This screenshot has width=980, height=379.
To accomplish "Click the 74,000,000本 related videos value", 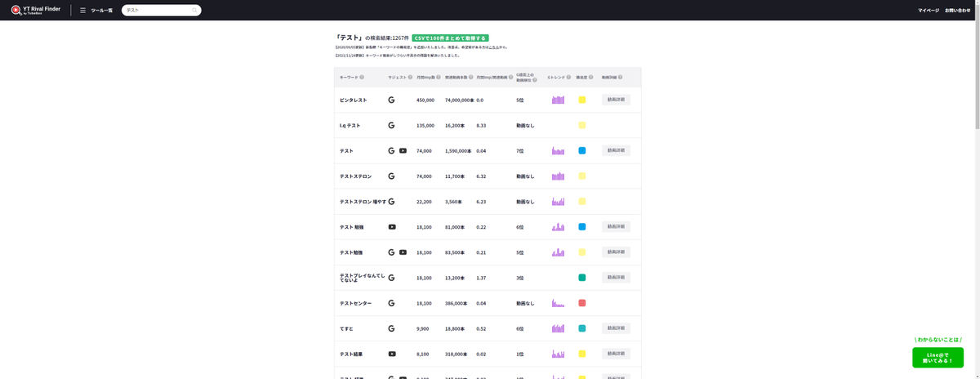I will [x=459, y=100].
